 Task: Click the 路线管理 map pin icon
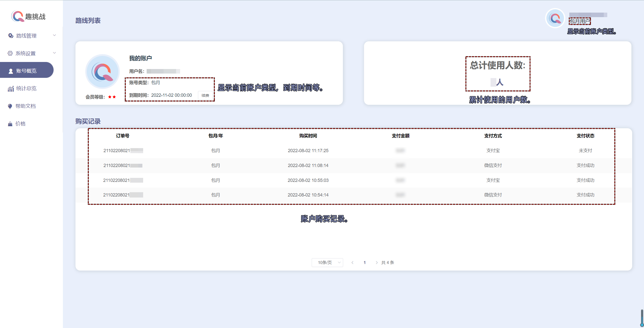click(11, 36)
